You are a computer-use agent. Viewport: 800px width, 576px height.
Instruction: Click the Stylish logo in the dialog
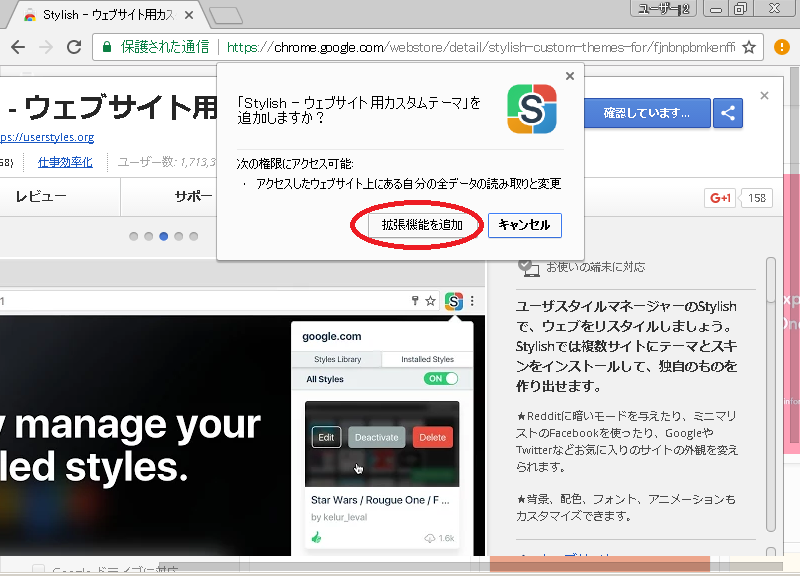pyautogui.click(x=532, y=109)
